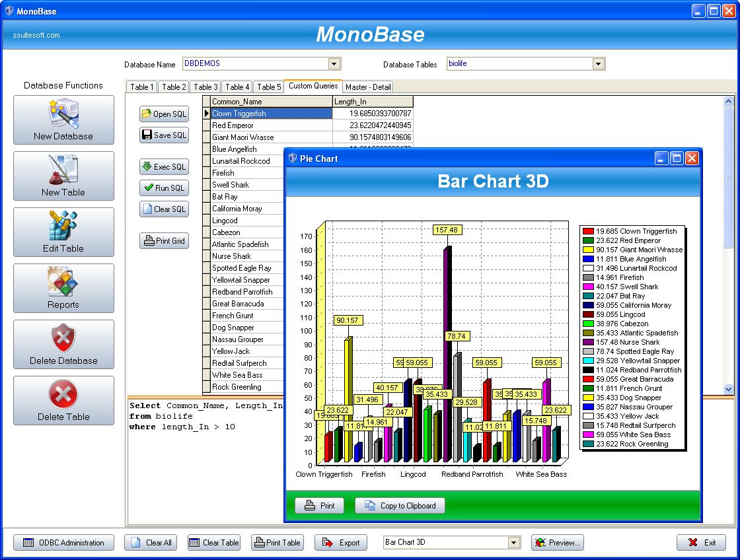The height and width of the screenshot is (560, 740).
Task: Print the results grid
Action: point(164,240)
